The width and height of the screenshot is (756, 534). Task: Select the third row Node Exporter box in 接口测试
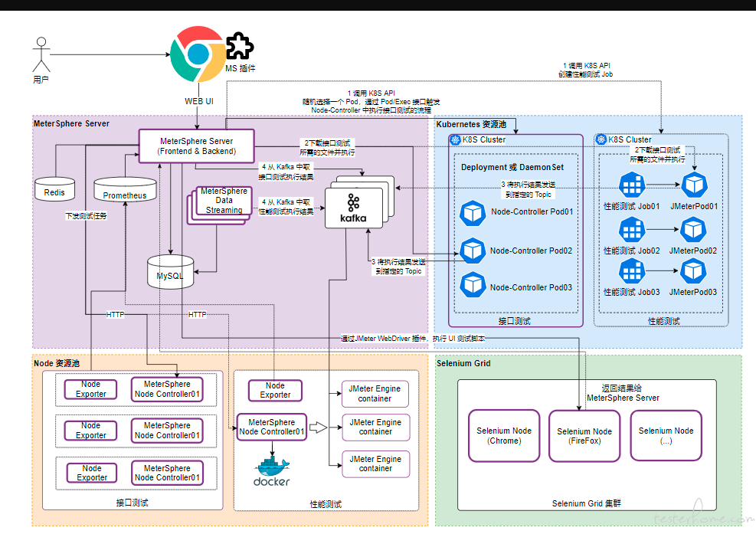pos(92,473)
